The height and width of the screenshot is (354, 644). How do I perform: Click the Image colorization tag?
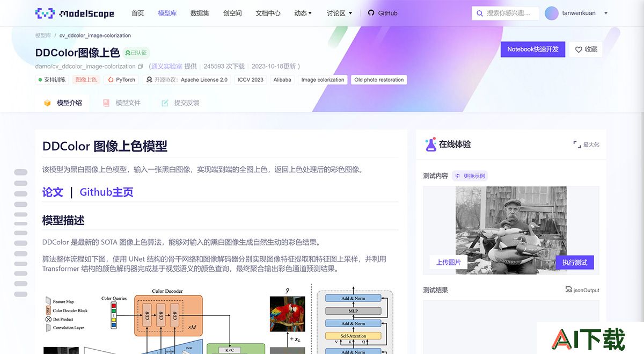(x=323, y=80)
